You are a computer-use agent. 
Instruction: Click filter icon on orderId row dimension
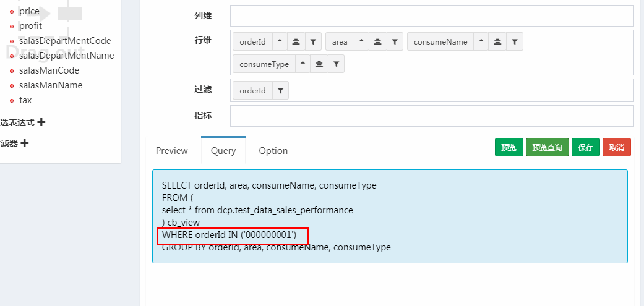click(x=313, y=41)
